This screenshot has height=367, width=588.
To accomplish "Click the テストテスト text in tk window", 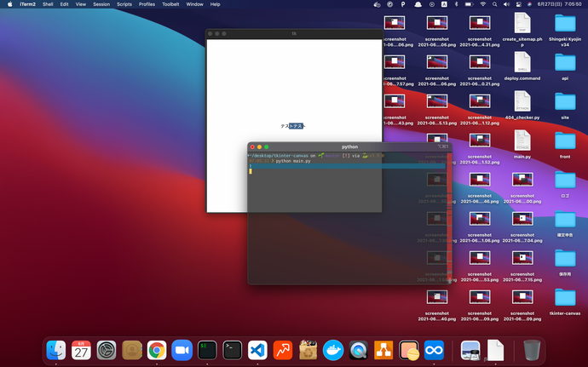I will coord(293,126).
